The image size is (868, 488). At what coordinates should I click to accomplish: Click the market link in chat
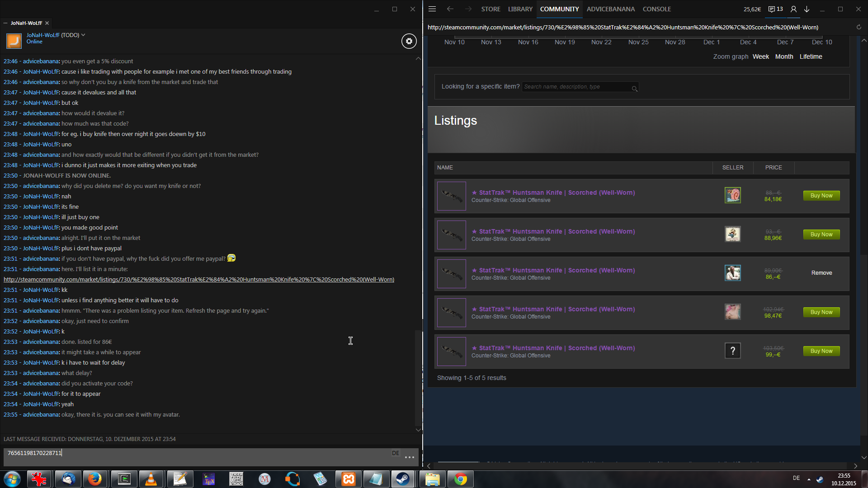(199, 280)
